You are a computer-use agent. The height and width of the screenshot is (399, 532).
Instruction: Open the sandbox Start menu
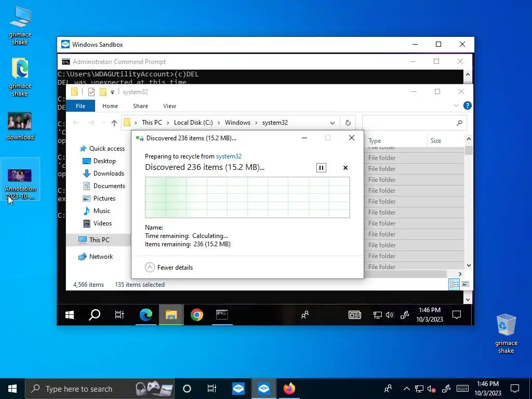[70, 315]
